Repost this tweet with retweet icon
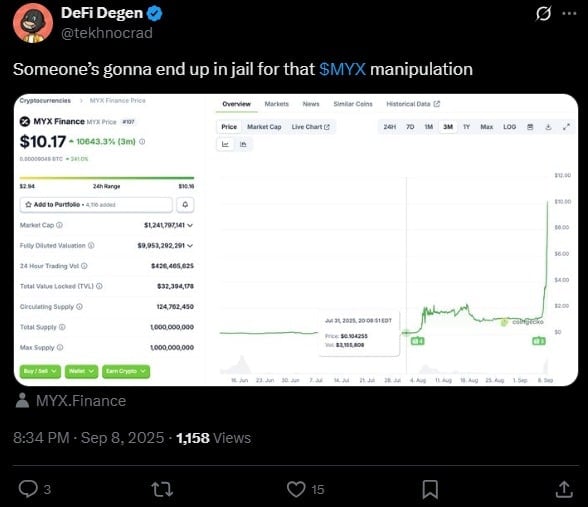The height and width of the screenshot is (507, 588). point(162,489)
